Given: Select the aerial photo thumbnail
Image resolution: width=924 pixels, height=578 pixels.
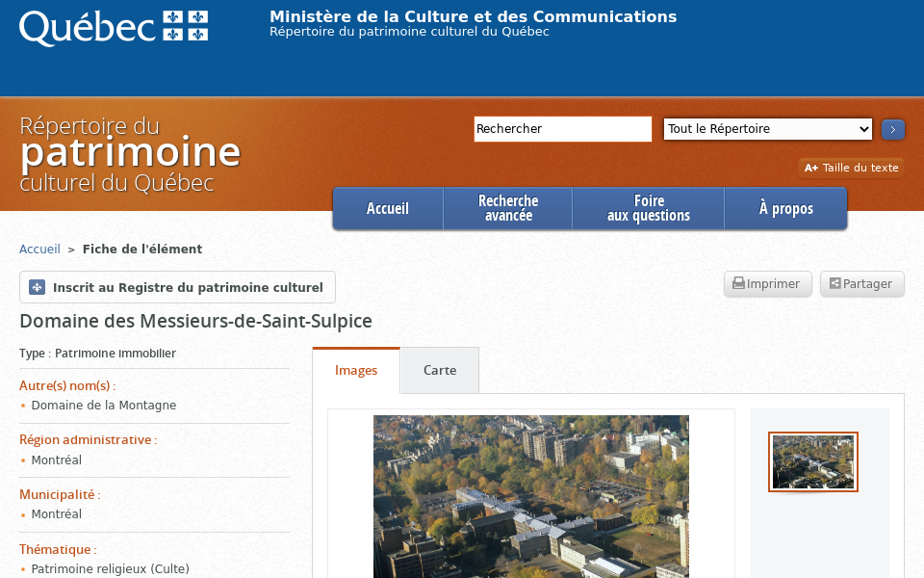Looking at the screenshot, I should (812, 460).
